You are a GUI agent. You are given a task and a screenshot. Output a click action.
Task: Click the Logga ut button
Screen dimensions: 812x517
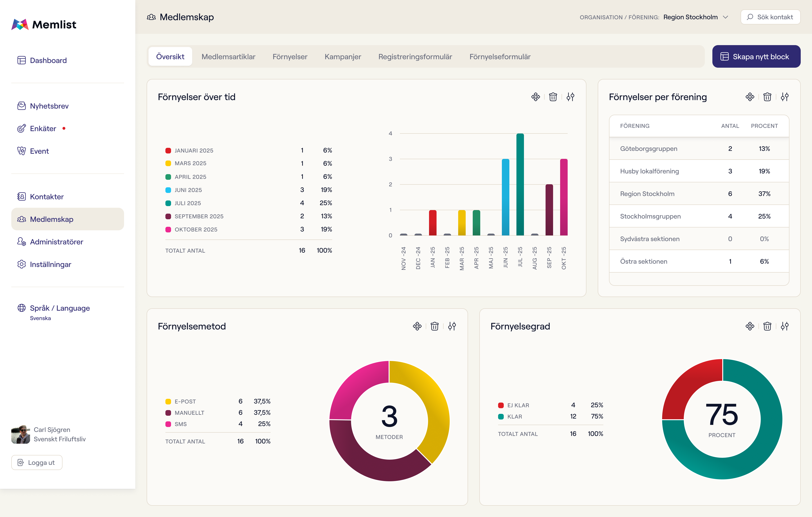[37, 462]
